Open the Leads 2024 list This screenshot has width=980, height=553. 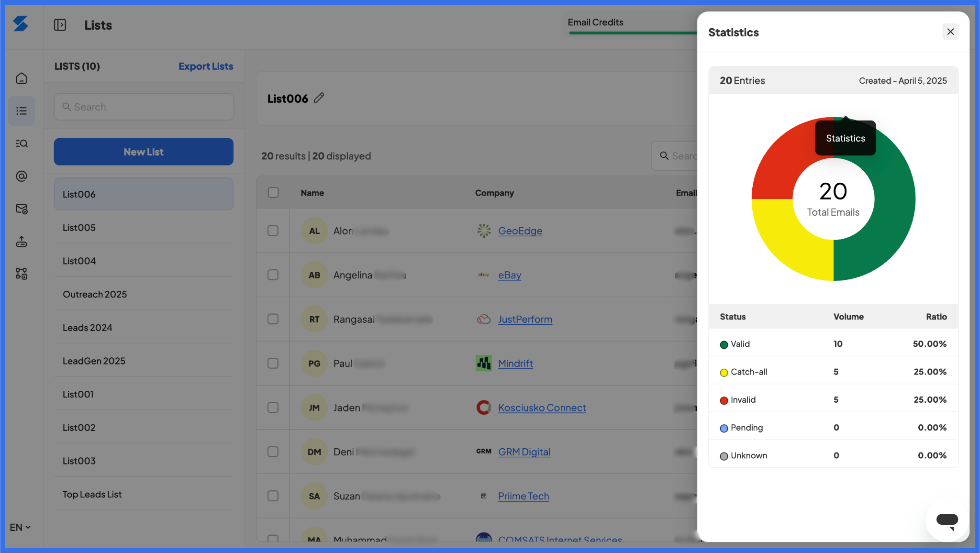[144, 328]
